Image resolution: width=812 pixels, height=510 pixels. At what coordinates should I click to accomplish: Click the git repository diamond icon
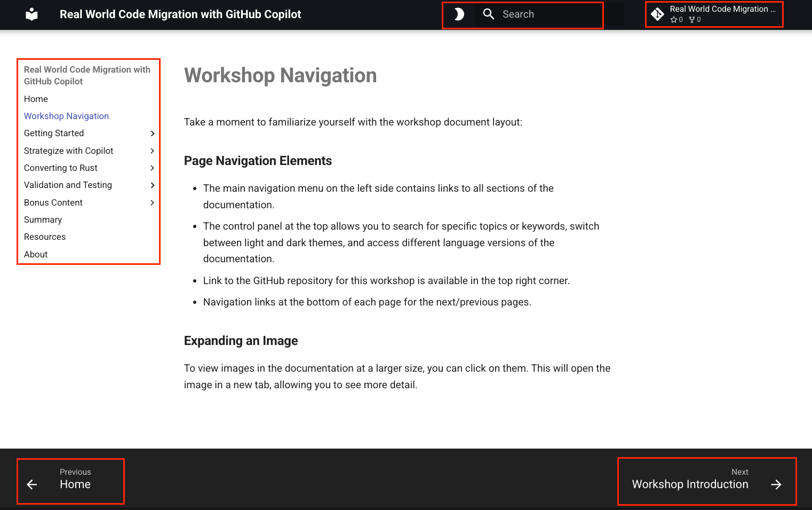[657, 14]
